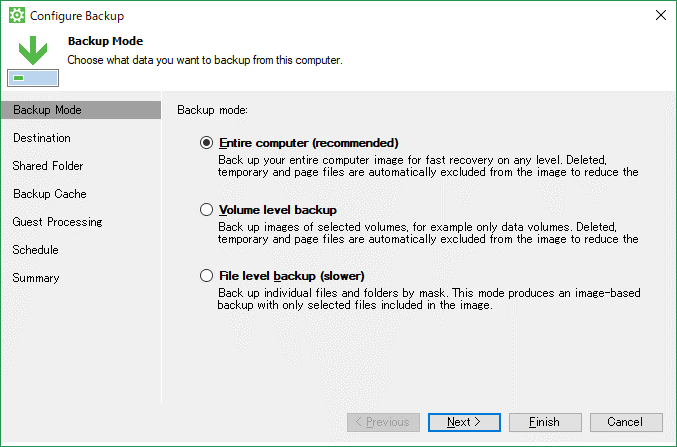677x447 pixels.
Task: Click the disabled Previous button
Action: (383, 422)
